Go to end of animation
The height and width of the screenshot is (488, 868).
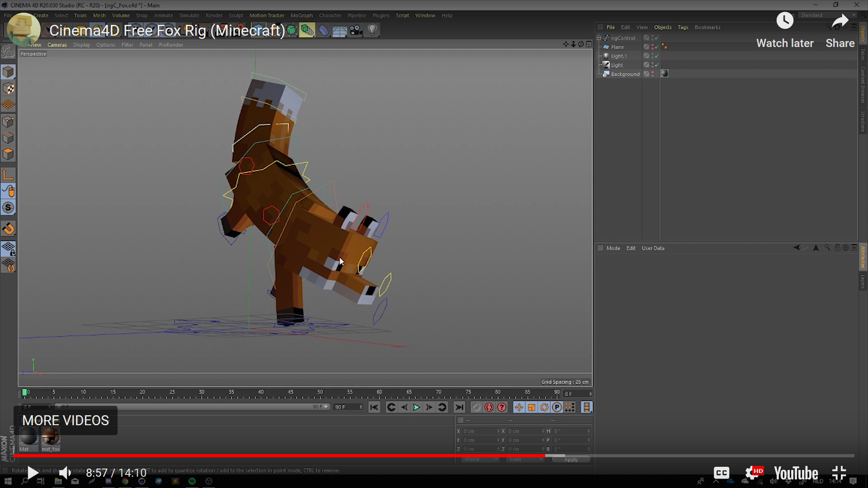click(x=459, y=407)
